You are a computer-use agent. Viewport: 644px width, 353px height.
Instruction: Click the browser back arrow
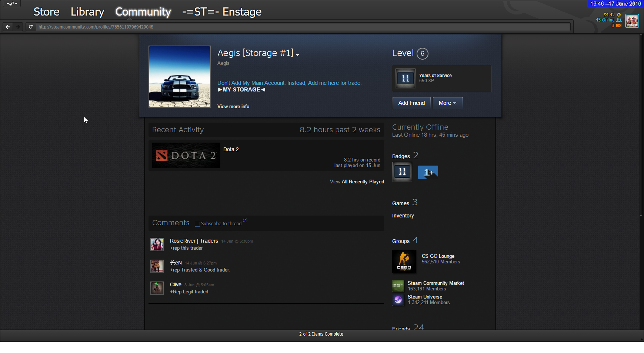[x=8, y=27]
